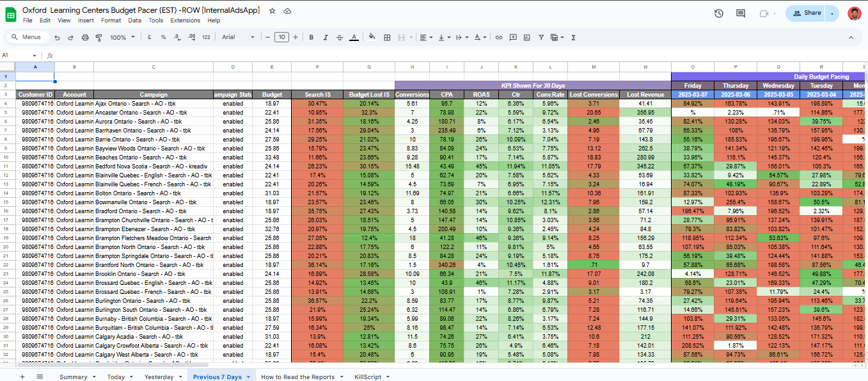Viewport: 868px width, 381px height.
Task: Increase the font size
Action: (296, 38)
